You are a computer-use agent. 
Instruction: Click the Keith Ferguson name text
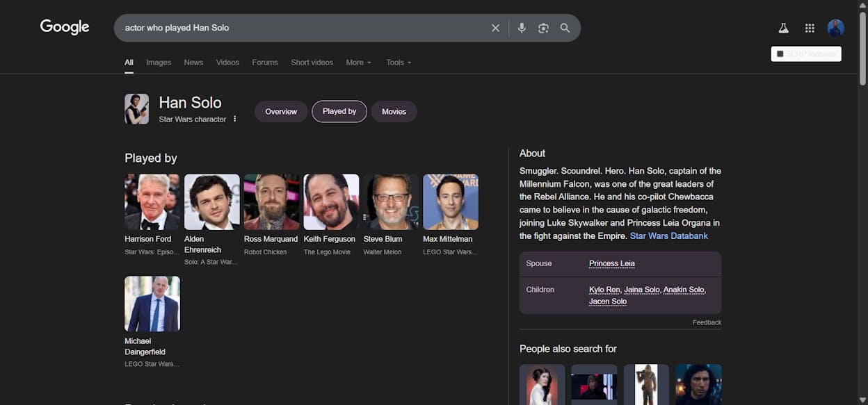coord(330,239)
